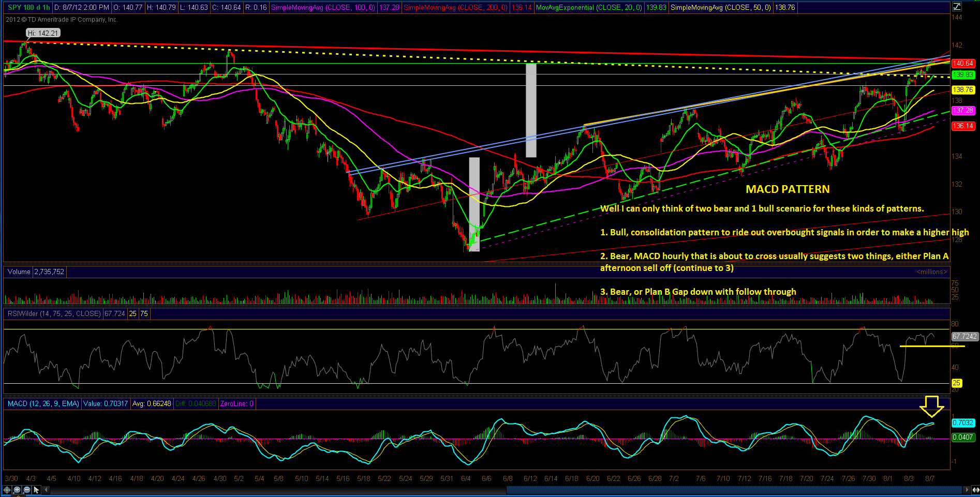
Task: Click the RSI 25 oversold level tag
Action: click(x=957, y=383)
